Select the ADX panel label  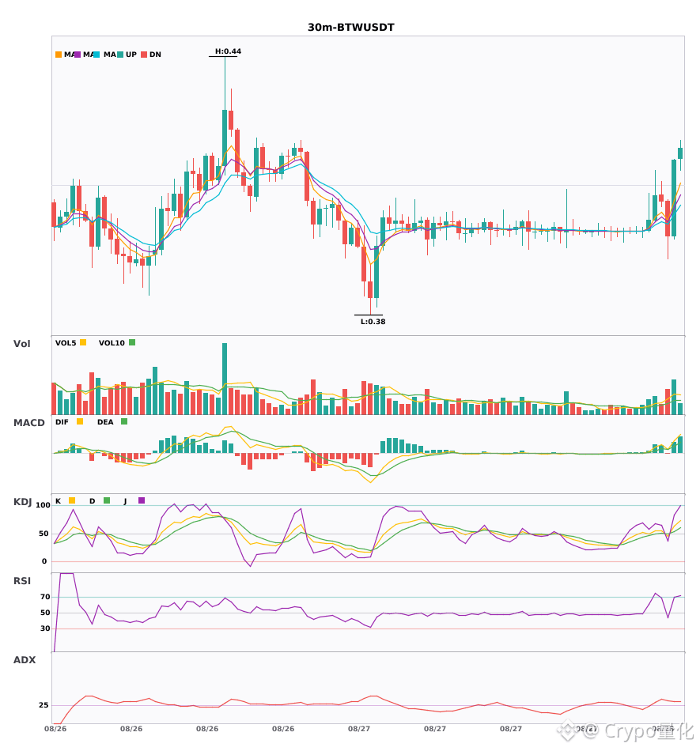point(25,659)
